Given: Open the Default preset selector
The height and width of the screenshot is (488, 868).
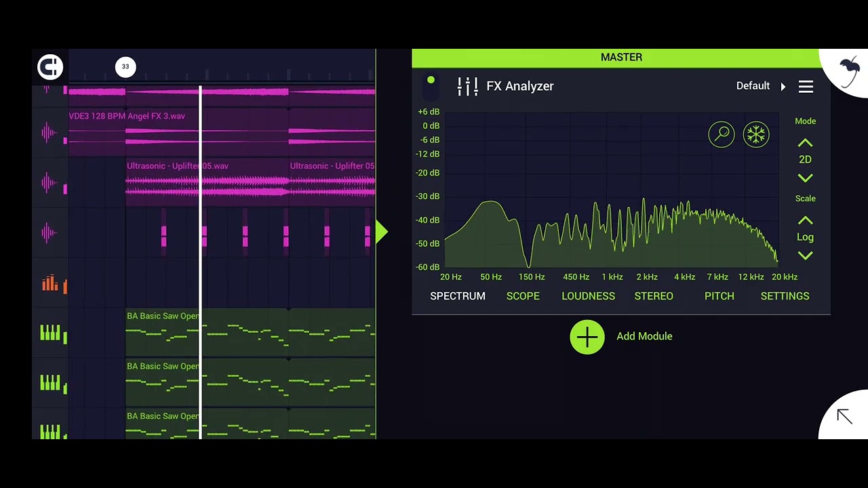Looking at the screenshot, I should point(753,86).
